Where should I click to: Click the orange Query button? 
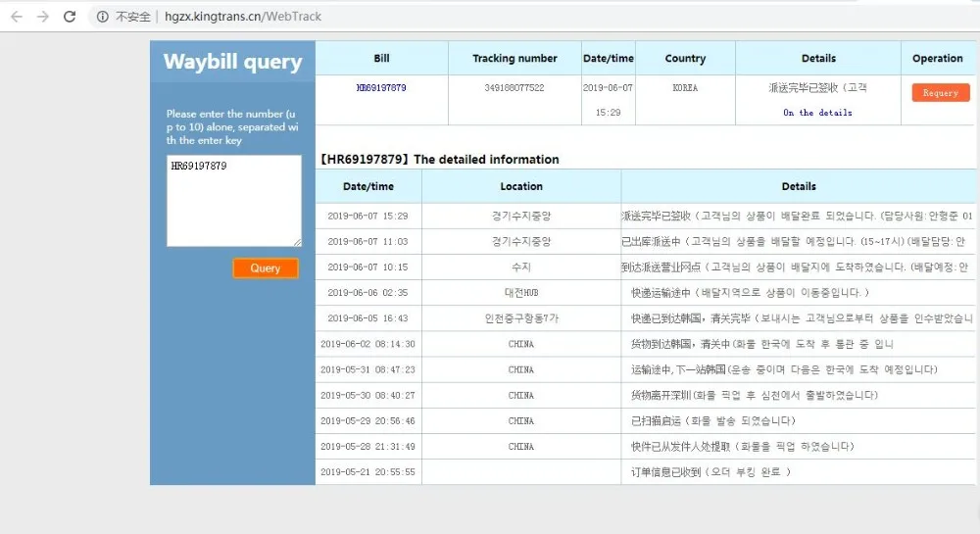265,267
